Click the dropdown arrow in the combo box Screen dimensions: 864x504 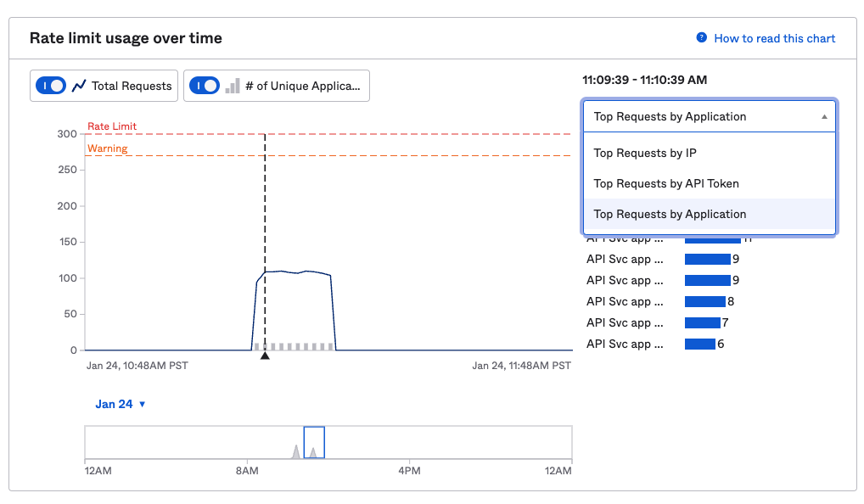(824, 117)
